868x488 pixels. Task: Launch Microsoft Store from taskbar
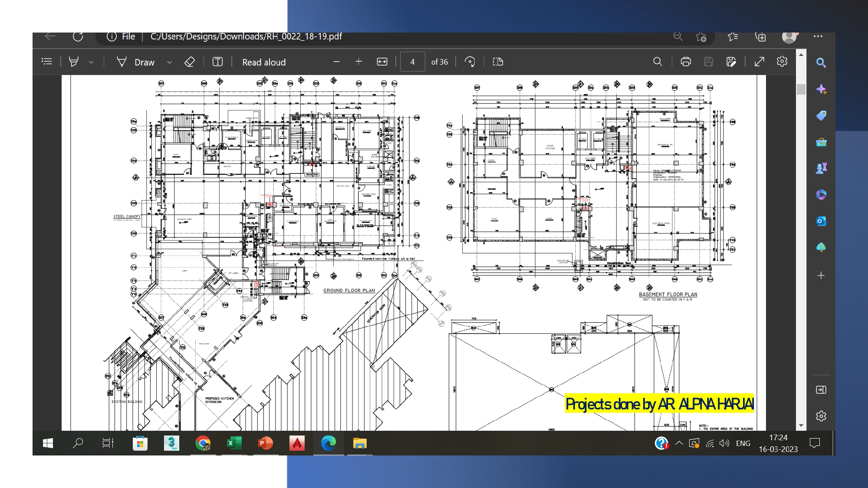pyautogui.click(x=140, y=443)
